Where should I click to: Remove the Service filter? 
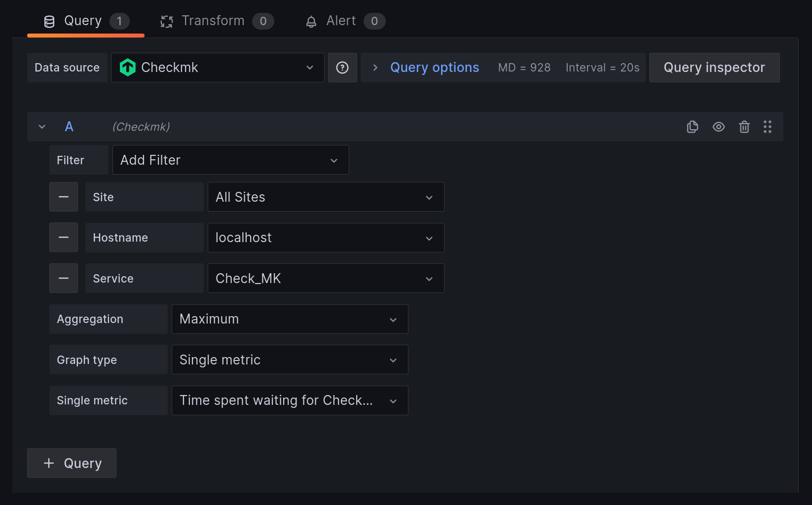(64, 278)
